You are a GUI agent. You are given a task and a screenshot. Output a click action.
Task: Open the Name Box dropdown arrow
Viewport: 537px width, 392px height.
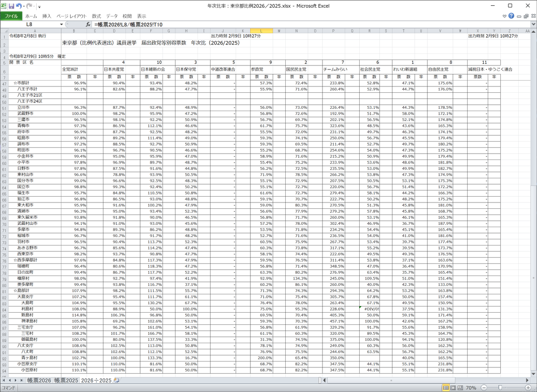click(x=62, y=24)
